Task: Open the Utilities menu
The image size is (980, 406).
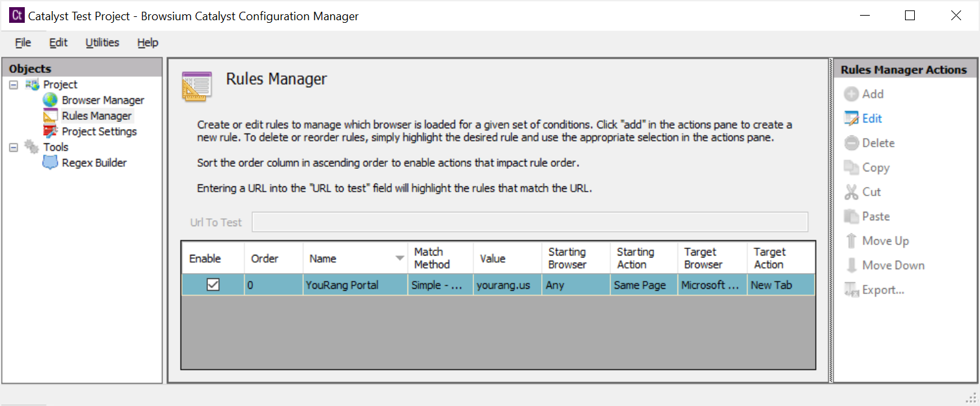Action: (102, 42)
